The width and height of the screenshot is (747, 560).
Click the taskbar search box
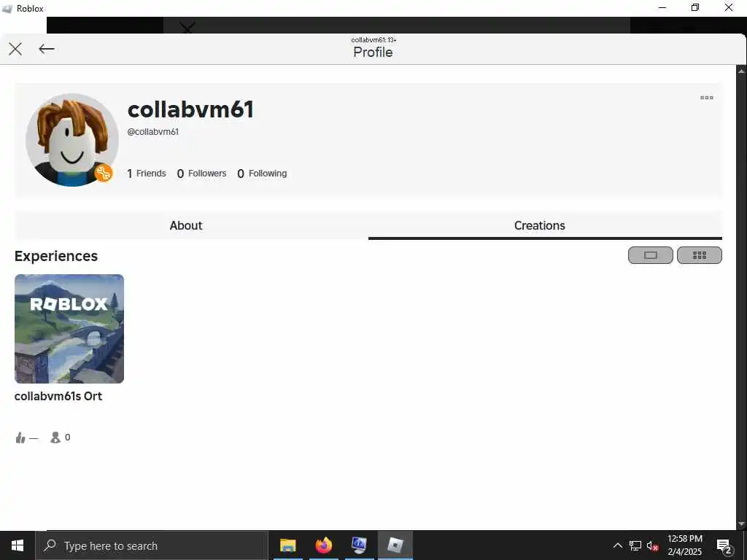[x=152, y=545]
